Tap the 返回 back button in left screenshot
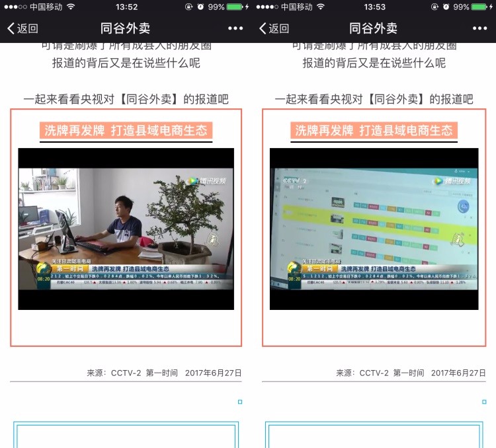This screenshot has width=496, height=448. (x=22, y=28)
